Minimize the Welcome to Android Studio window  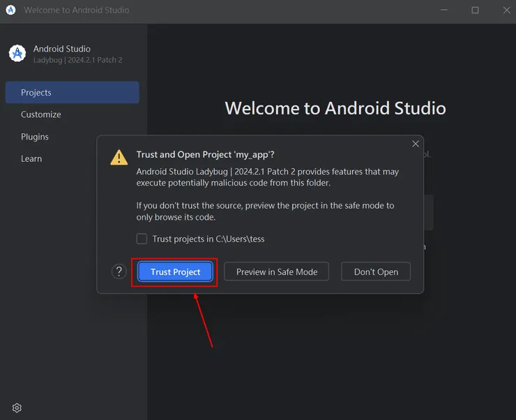click(444, 10)
